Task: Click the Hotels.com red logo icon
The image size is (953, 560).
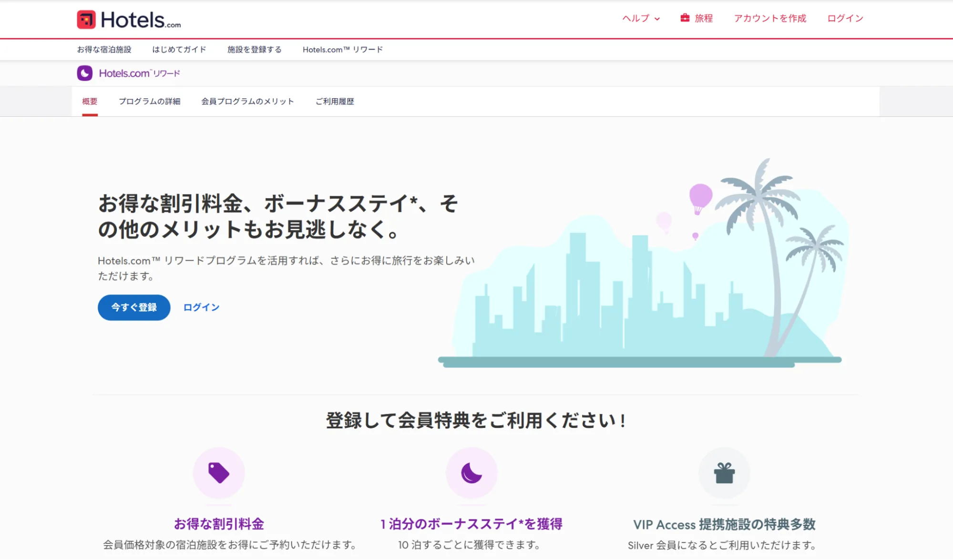Action: [x=86, y=20]
